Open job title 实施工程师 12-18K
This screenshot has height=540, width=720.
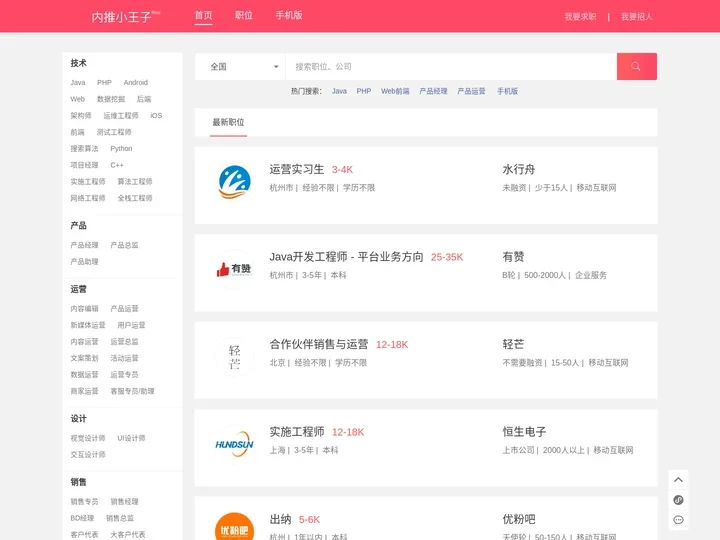click(297, 432)
